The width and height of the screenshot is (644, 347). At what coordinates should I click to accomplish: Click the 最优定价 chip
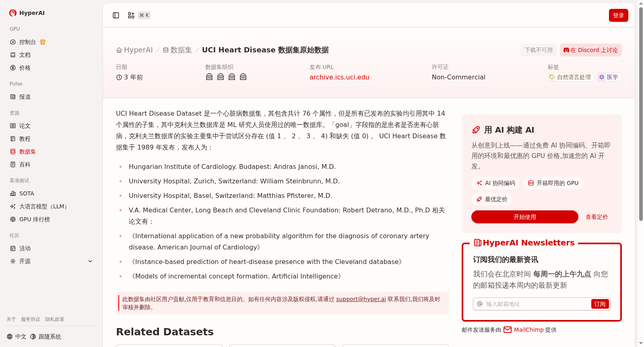coord(491,199)
